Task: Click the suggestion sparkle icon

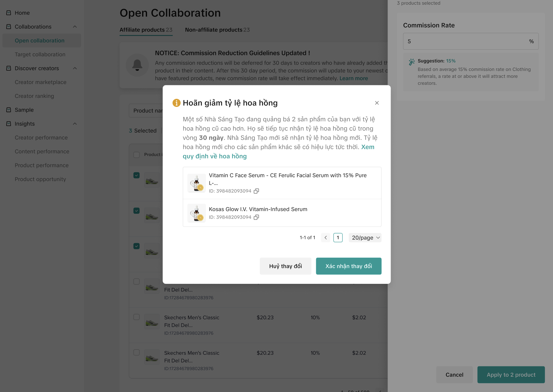Action: (412, 62)
